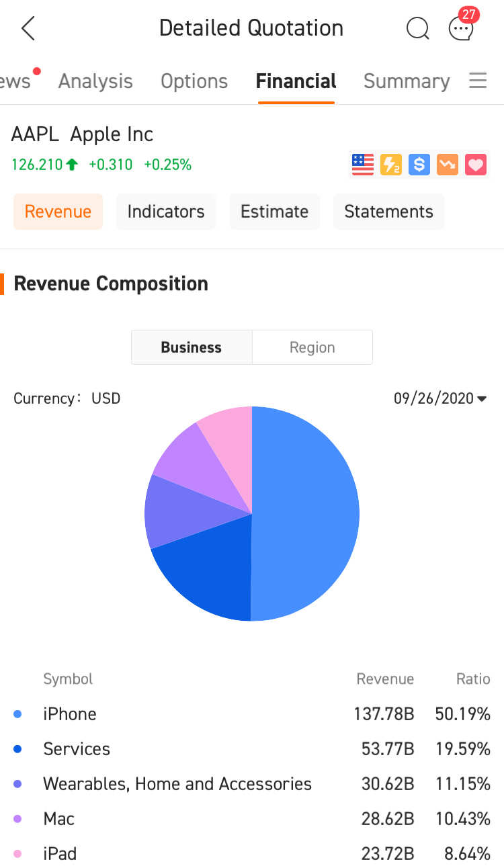This screenshot has height=868, width=504.
Task: Tap the blue dollar sign icon
Action: [x=419, y=165]
